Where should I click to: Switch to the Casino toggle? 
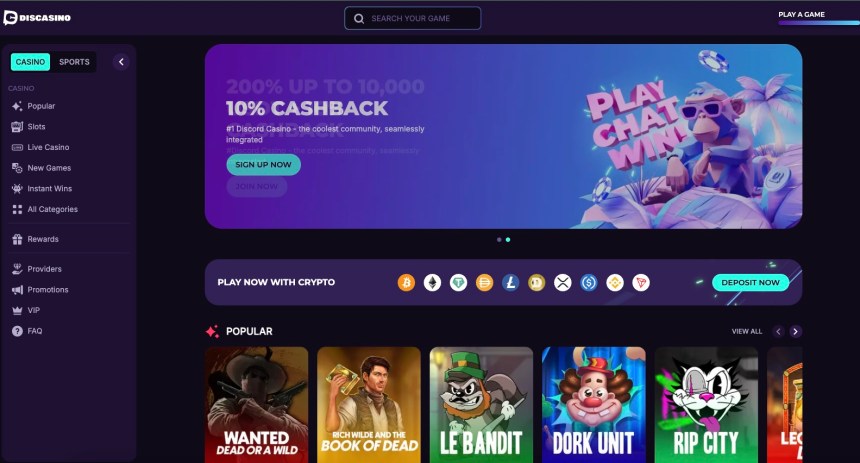click(x=30, y=62)
